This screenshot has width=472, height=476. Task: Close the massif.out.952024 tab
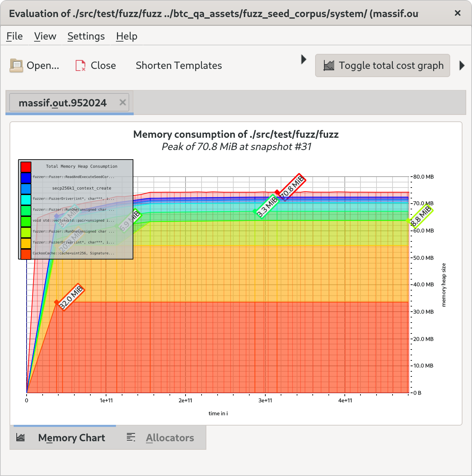click(123, 102)
